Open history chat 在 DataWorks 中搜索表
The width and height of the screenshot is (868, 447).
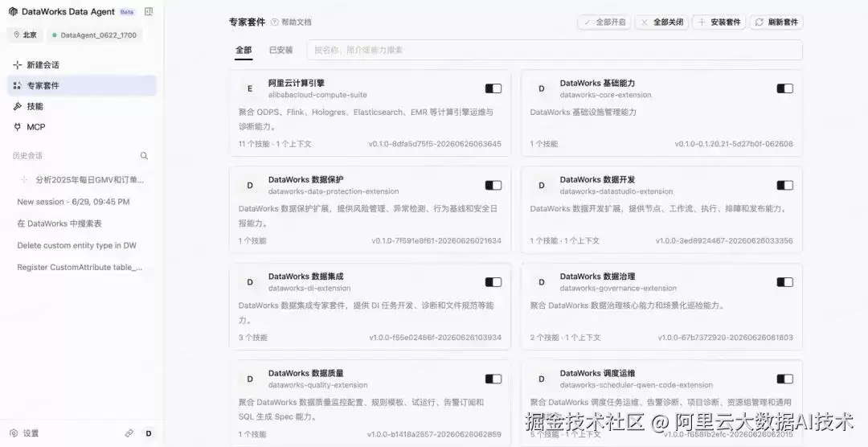[82, 223]
